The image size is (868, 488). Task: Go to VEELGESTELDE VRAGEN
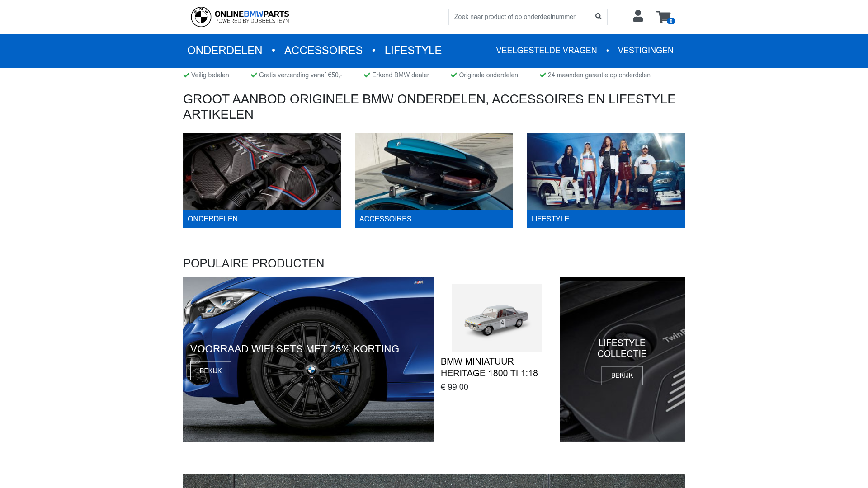click(547, 51)
